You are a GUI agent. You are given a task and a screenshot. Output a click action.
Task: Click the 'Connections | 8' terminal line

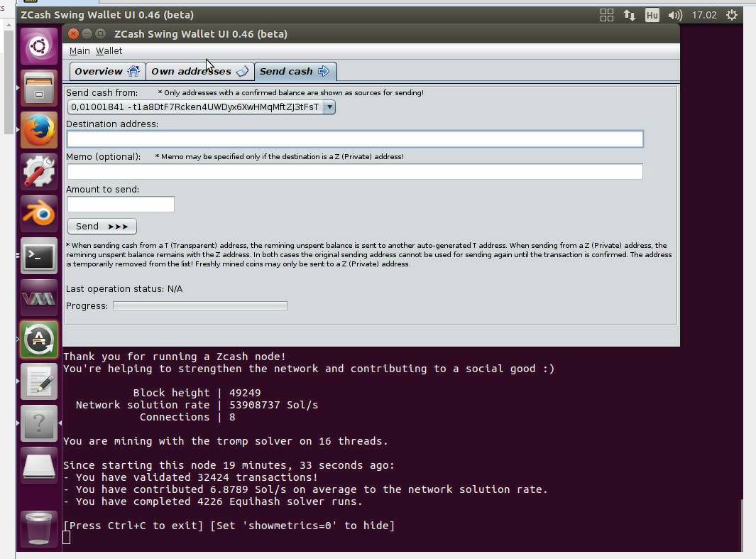coord(187,417)
